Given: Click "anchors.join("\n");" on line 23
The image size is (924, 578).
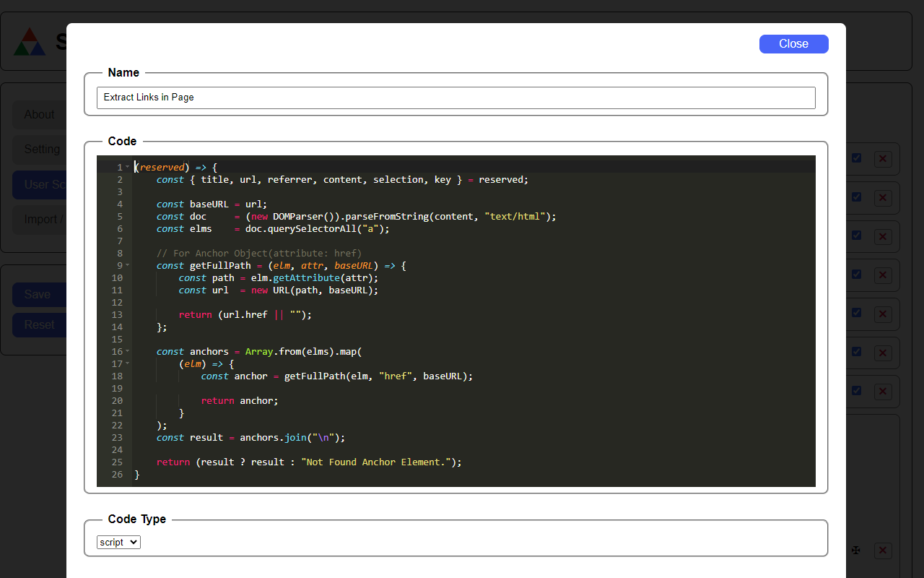Looking at the screenshot, I should click(292, 437).
